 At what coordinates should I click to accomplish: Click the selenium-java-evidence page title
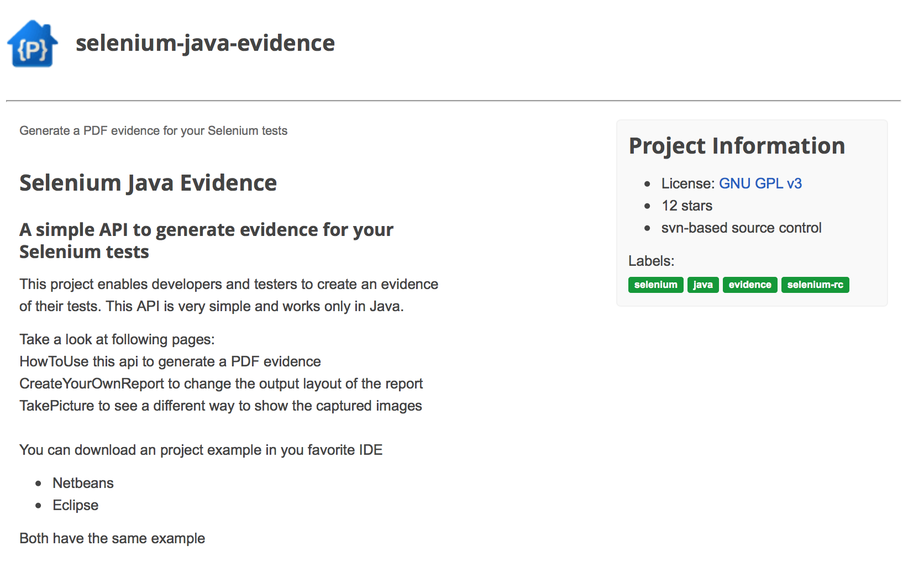coord(205,43)
